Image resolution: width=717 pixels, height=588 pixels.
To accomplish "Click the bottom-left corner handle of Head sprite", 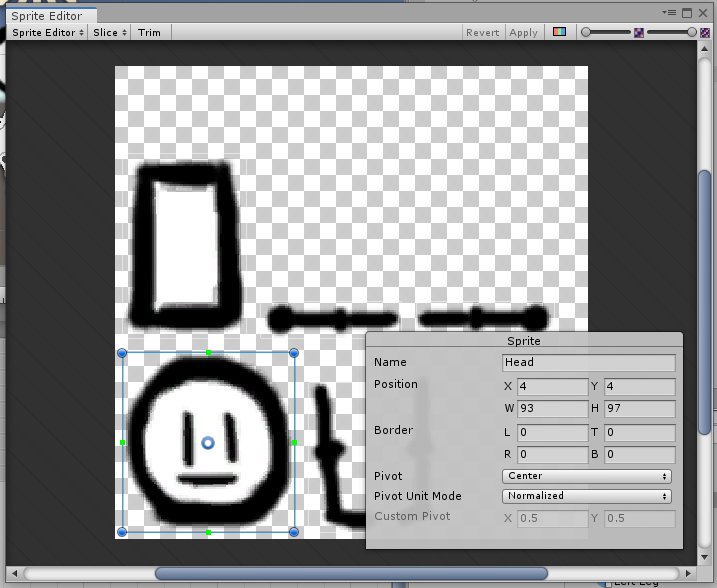I will coord(122,532).
